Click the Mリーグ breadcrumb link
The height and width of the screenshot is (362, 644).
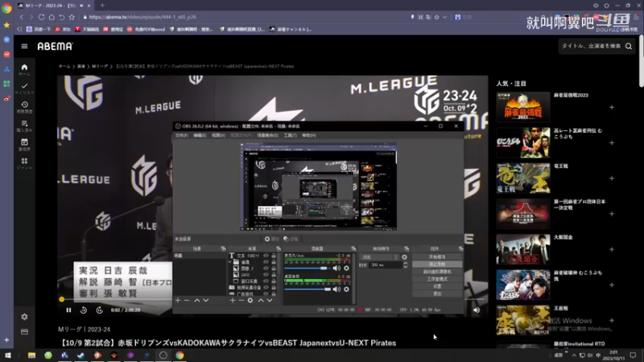point(100,66)
